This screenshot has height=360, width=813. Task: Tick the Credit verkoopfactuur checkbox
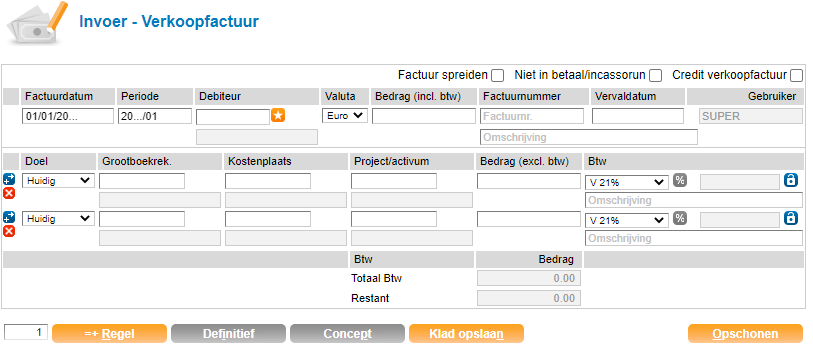[x=796, y=76]
